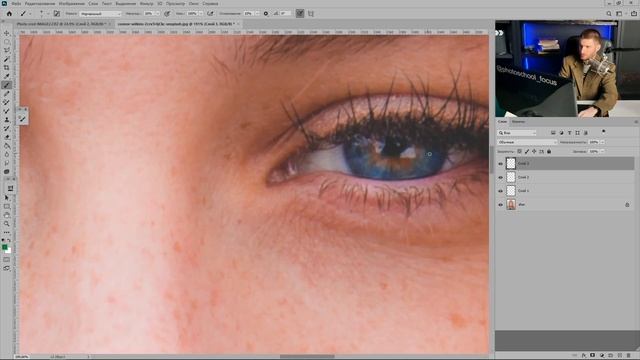Toggle pressure for opacity
The width and height of the screenshot is (640, 360).
[167, 13]
